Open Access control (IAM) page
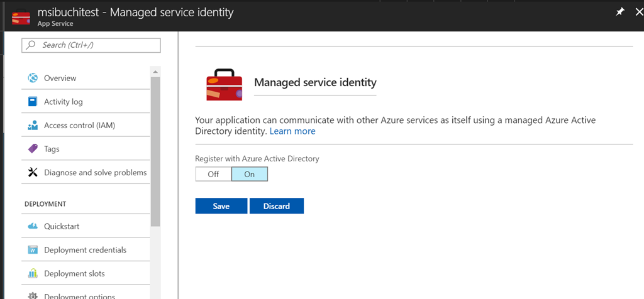The image size is (644, 299). (x=79, y=126)
